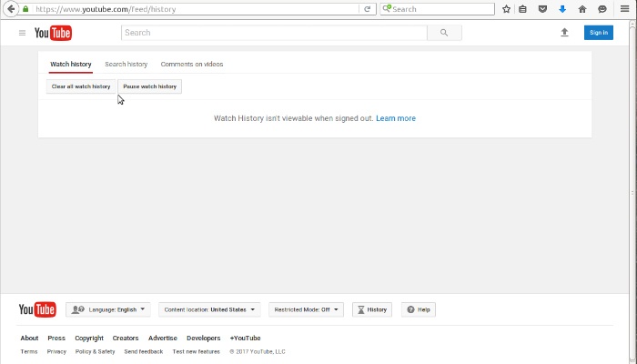This screenshot has height=364, width=637.
Task: Open the Developers footer link
Action: [204, 338]
